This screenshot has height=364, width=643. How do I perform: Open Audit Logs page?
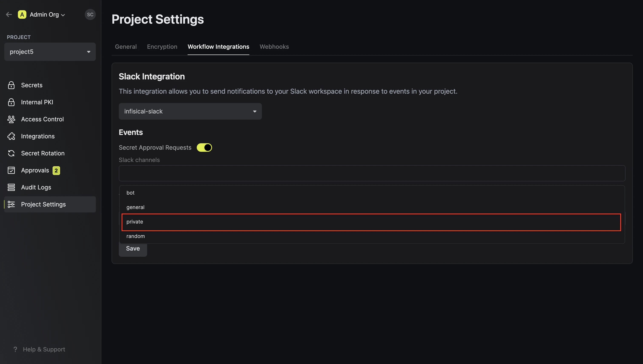click(x=36, y=187)
